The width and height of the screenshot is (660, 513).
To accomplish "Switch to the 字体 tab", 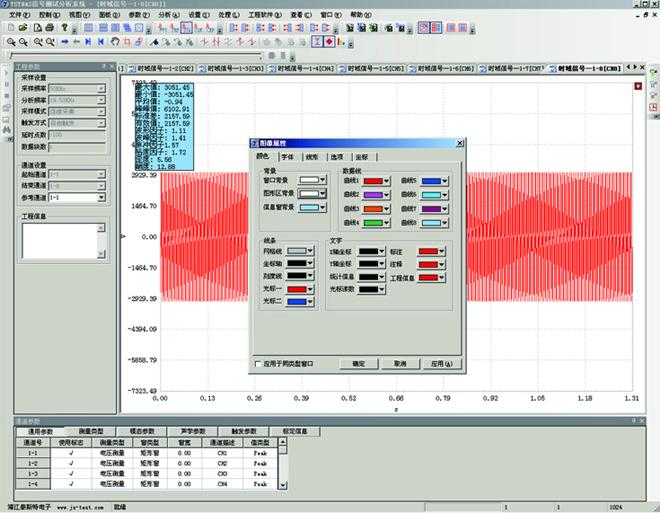I will click(288, 157).
